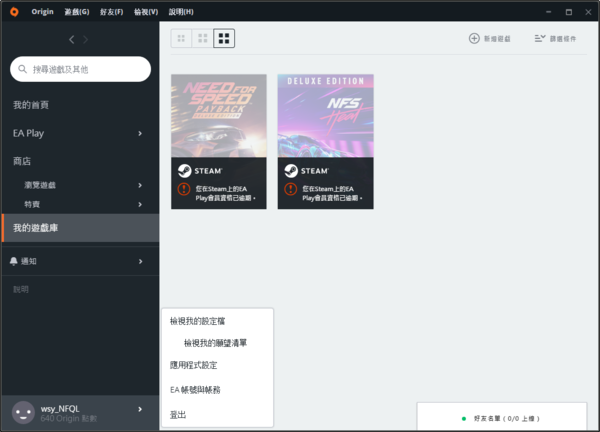Expand the 瀏覽遊戲 browse games submenu
Image resolution: width=600 pixels, height=432 pixels.
pos(140,185)
